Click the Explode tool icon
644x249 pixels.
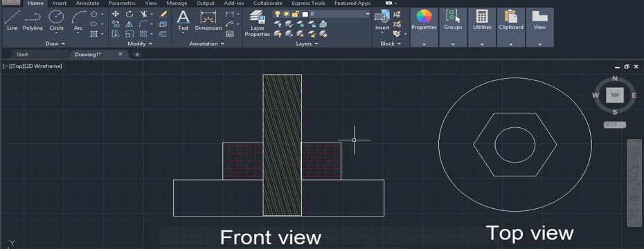point(163,24)
